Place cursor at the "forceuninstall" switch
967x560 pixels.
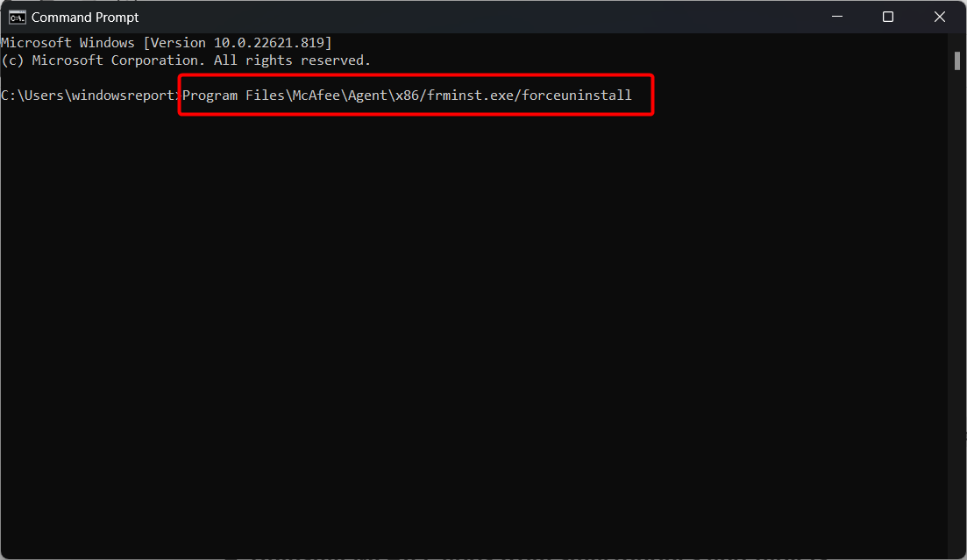[x=577, y=96]
